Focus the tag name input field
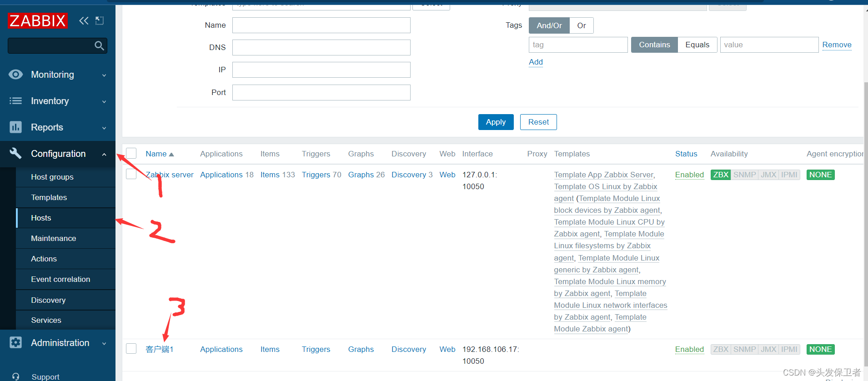 pyautogui.click(x=578, y=45)
